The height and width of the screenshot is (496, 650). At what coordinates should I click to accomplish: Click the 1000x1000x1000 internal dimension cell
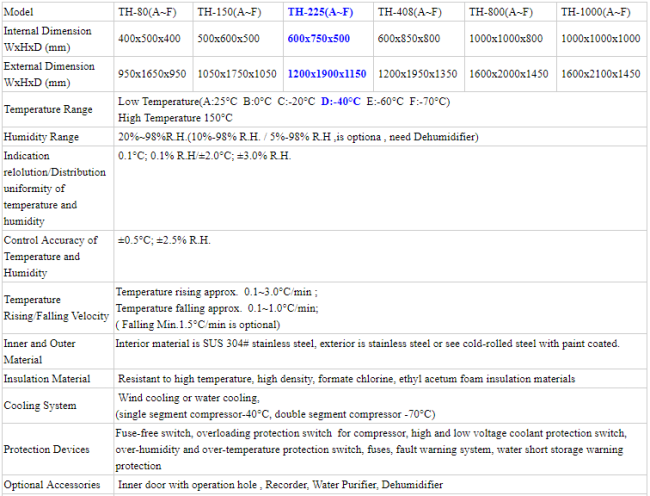point(600,37)
